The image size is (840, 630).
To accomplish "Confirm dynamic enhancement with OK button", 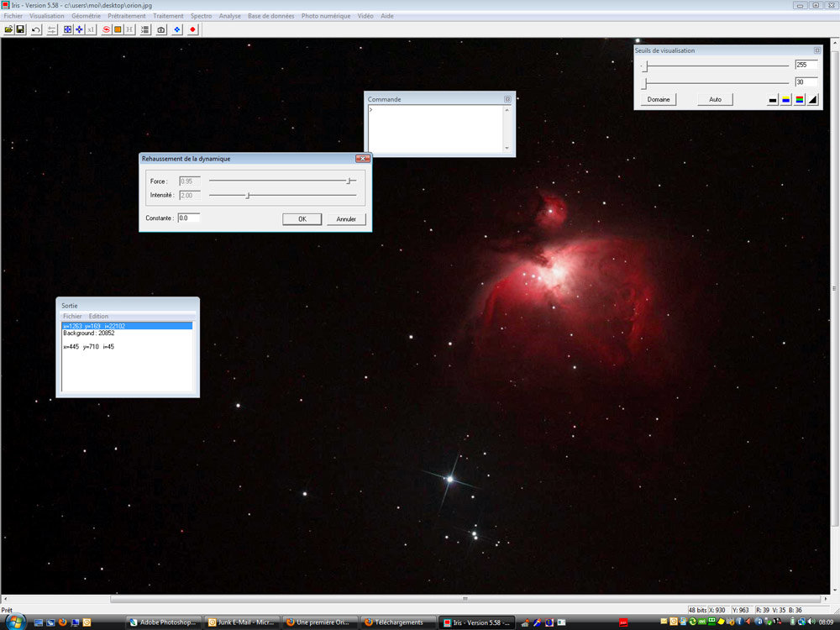I will 302,219.
